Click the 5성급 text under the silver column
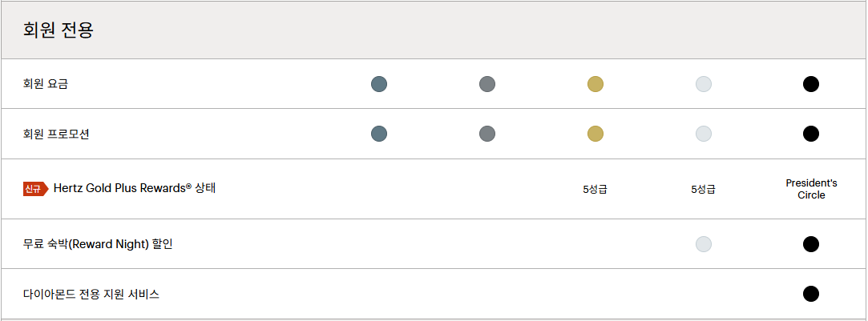This screenshot has height=321, width=868. click(x=704, y=190)
